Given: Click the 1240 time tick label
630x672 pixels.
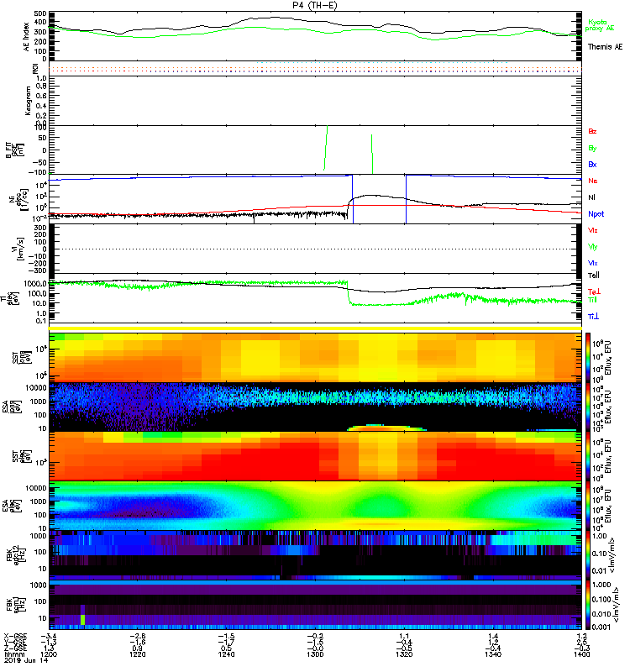Looking at the screenshot, I should click(x=226, y=654).
